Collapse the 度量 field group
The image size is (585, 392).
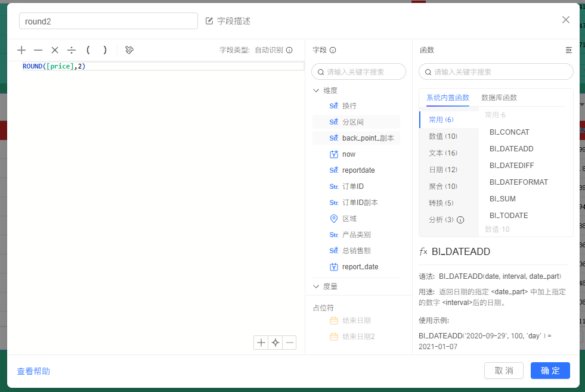click(316, 287)
